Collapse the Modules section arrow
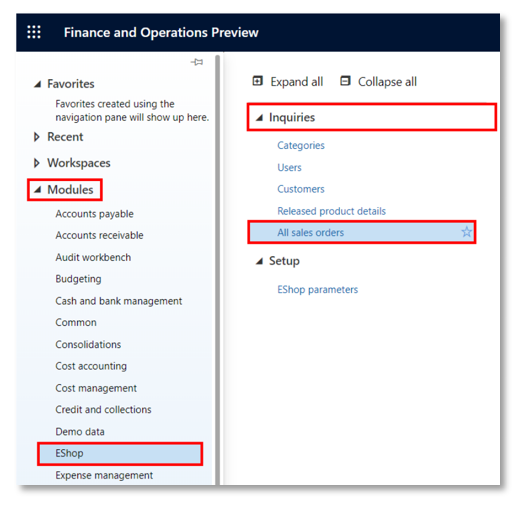Screen dimensions: 524x505 click(37, 190)
